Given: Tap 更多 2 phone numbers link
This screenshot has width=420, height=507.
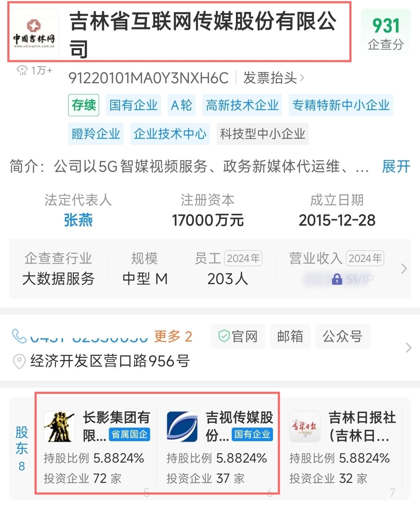Looking at the screenshot, I should coord(173,336).
